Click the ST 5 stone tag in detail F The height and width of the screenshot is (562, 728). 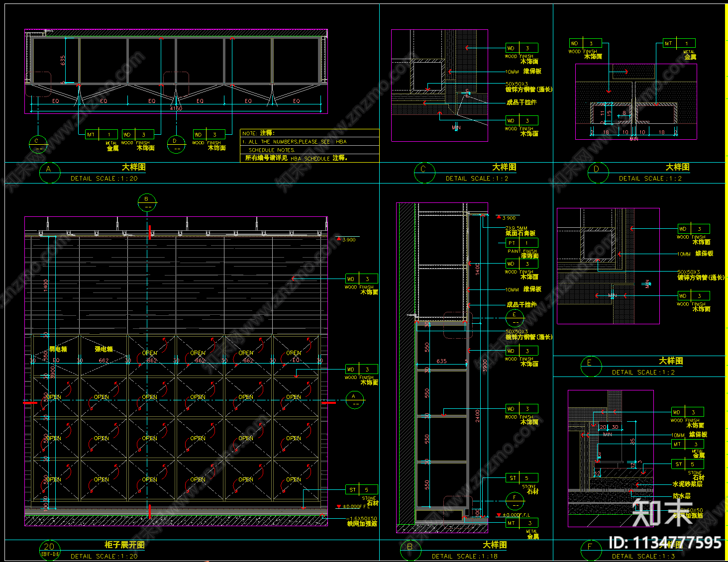pos(687,465)
